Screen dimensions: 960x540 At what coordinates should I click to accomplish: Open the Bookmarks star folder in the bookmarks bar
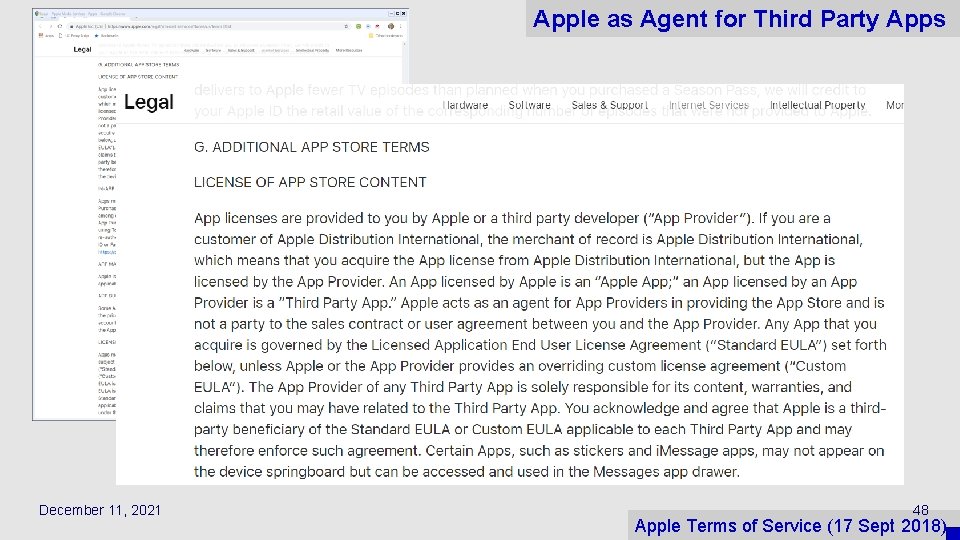click(107, 36)
